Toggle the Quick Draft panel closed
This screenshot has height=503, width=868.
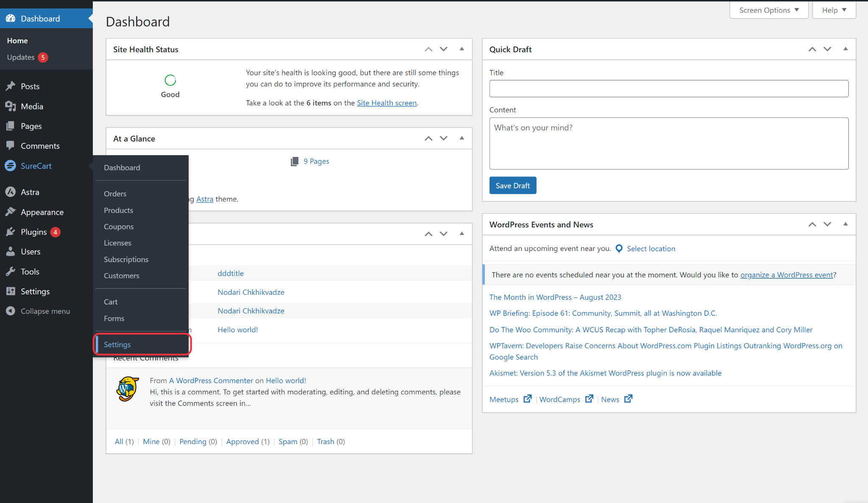point(846,49)
